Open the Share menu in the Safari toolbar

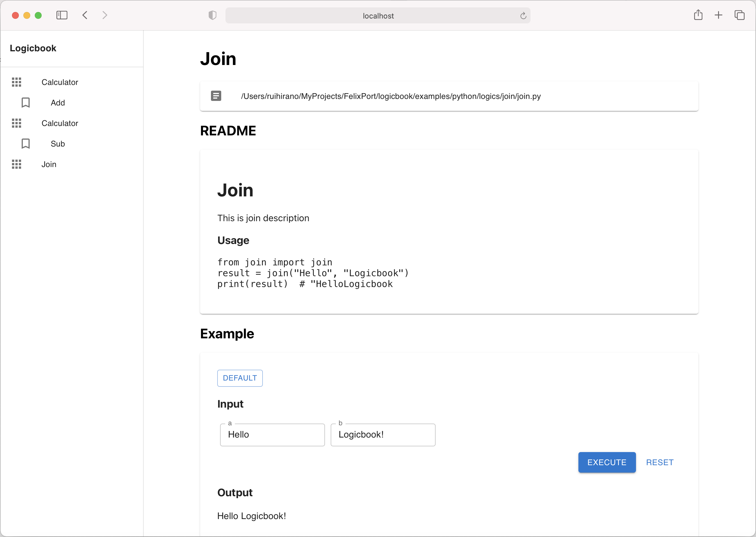[x=698, y=15]
